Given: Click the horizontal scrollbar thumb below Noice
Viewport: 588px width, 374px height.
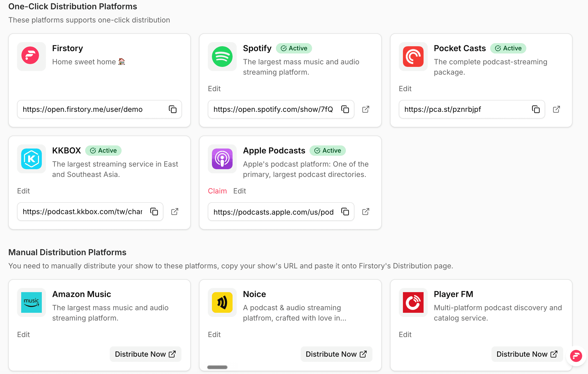Looking at the screenshot, I should (217, 367).
